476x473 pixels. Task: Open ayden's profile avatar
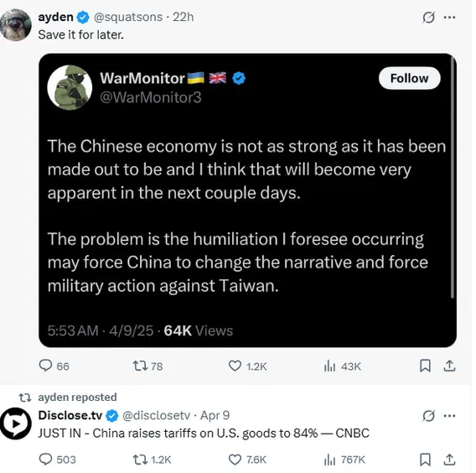15,24
